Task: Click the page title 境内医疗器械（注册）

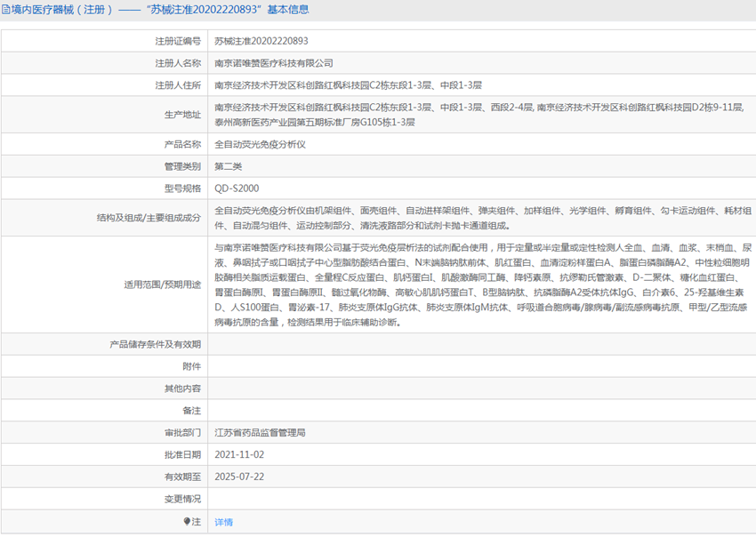Action: pyautogui.click(x=62, y=11)
